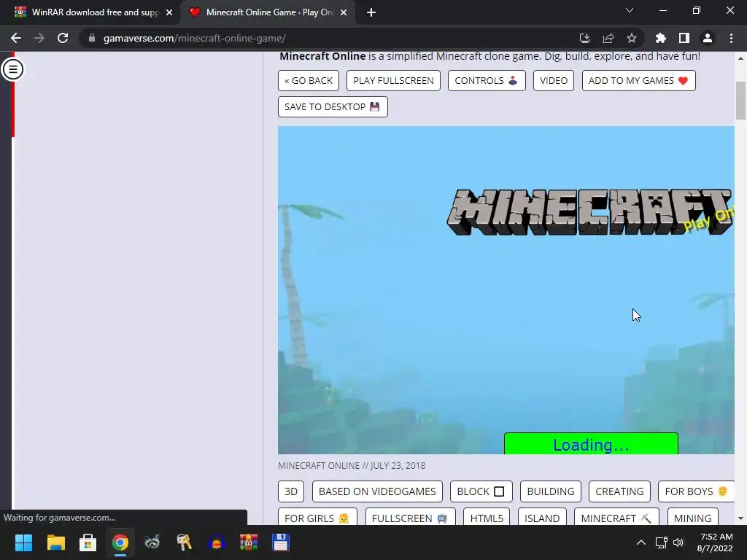Open the hammer tools taskbar app
The height and width of the screenshot is (560, 747).
tap(184, 542)
